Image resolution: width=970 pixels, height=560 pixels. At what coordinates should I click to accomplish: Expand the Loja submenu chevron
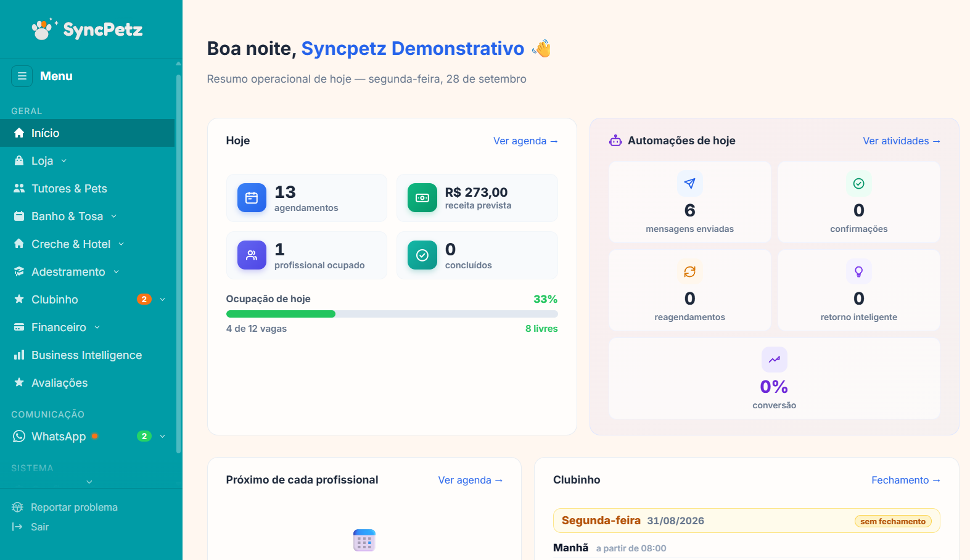(x=64, y=161)
